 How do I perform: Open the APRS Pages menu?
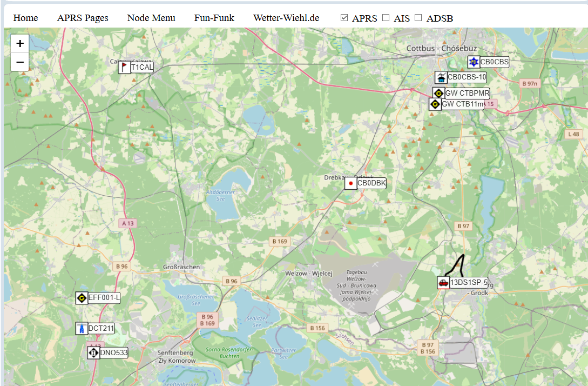83,18
